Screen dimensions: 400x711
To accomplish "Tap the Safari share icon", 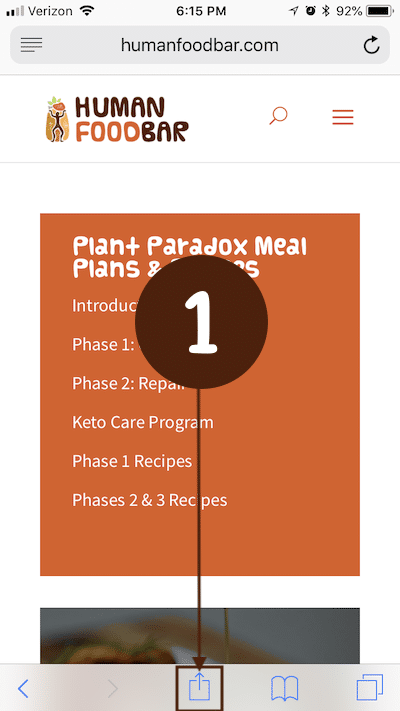I will 200,688.
